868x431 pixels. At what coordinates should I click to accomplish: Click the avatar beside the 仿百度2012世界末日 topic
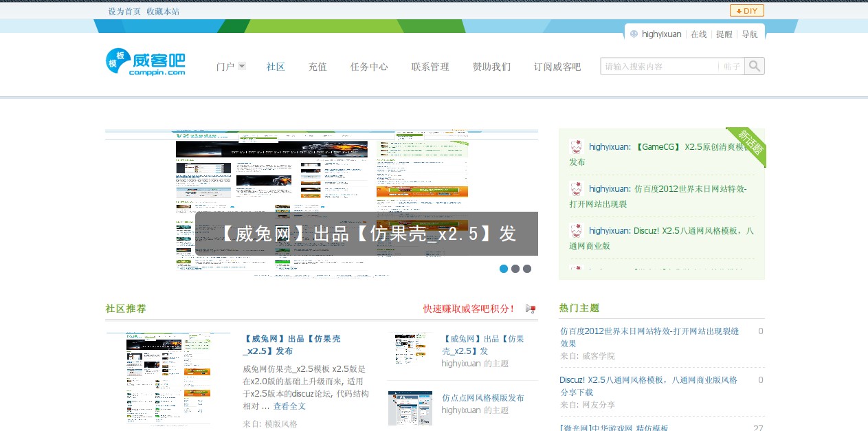click(577, 188)
